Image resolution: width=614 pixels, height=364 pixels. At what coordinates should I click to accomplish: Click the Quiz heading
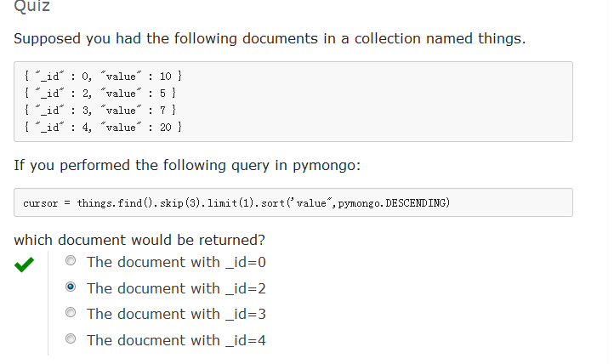[x=32, y=7]
